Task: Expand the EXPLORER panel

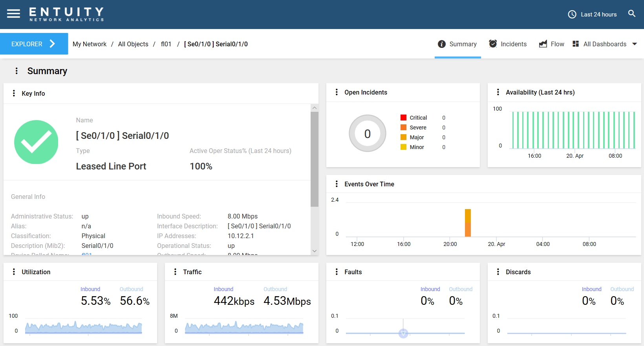Action: click(34, 44)
